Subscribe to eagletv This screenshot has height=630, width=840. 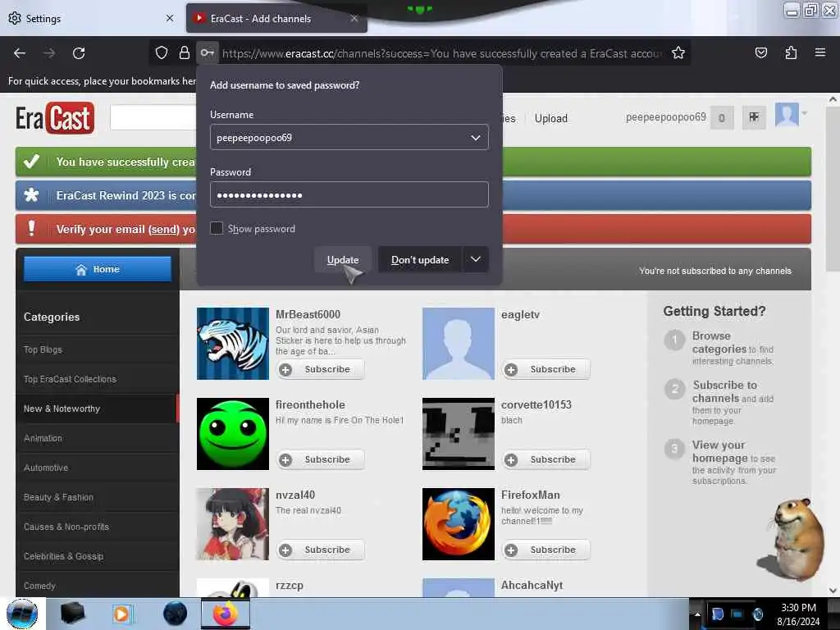[x=546, y=369]
